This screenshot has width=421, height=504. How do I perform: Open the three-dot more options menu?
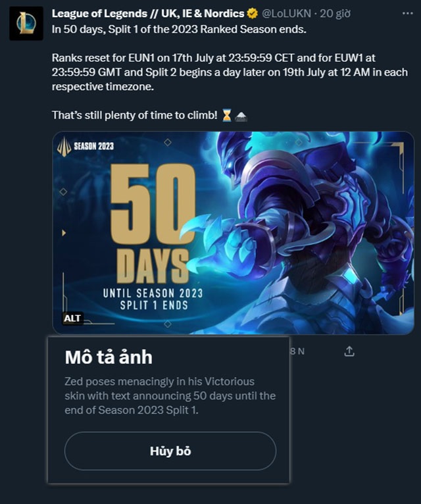[x=407, y=14]
